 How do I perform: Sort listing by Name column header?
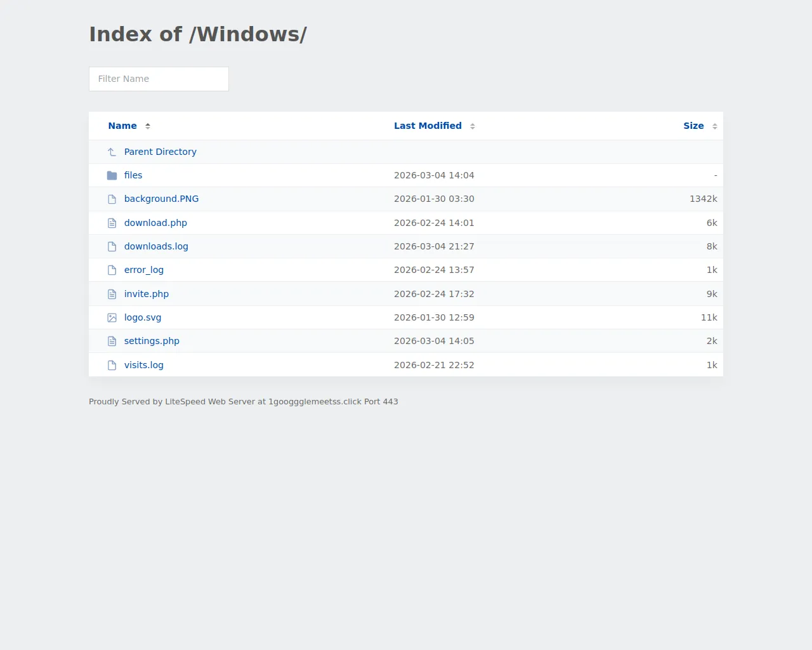[x=122, y=126]
